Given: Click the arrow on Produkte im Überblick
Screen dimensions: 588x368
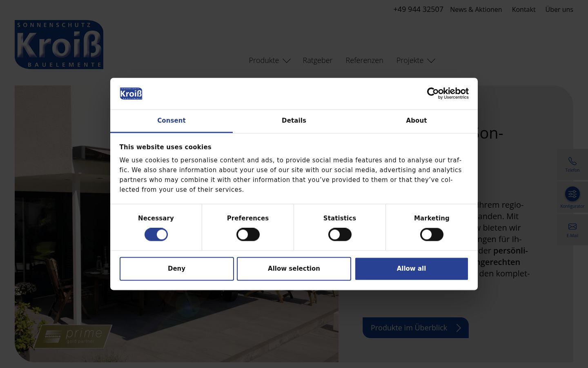Looking at the screenshot, I should point(458,328).
